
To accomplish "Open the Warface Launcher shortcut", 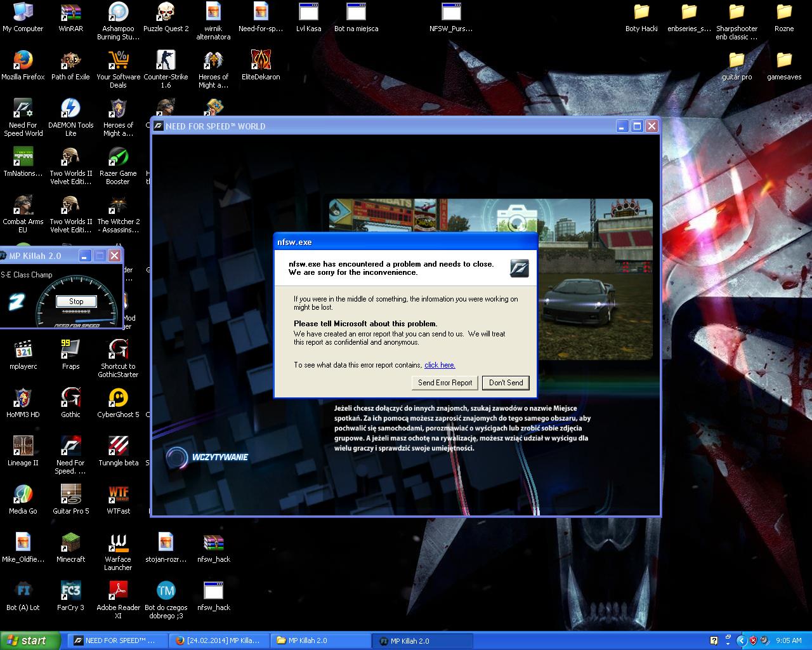I will (x=118, y=552).
